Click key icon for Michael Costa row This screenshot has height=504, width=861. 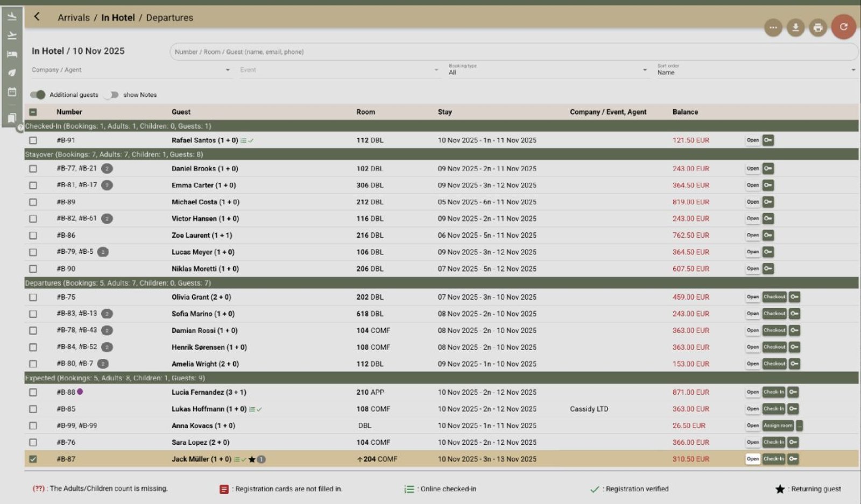pyautogui.click(x=768, y=202)
